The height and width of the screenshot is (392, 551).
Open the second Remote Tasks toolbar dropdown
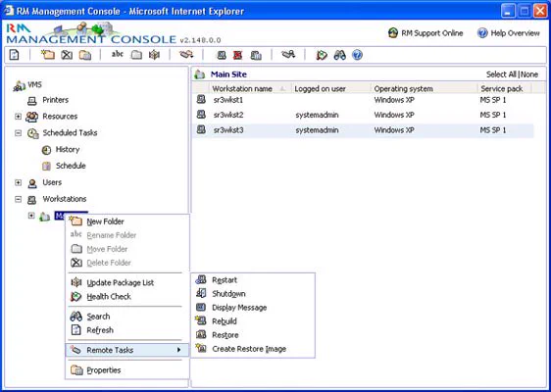[288, 55]
